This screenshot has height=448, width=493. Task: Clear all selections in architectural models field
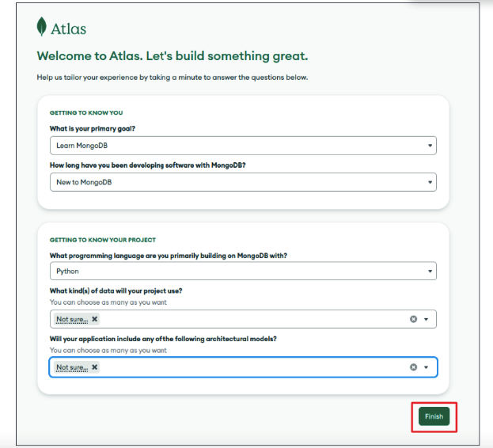(x=413, y=367)
